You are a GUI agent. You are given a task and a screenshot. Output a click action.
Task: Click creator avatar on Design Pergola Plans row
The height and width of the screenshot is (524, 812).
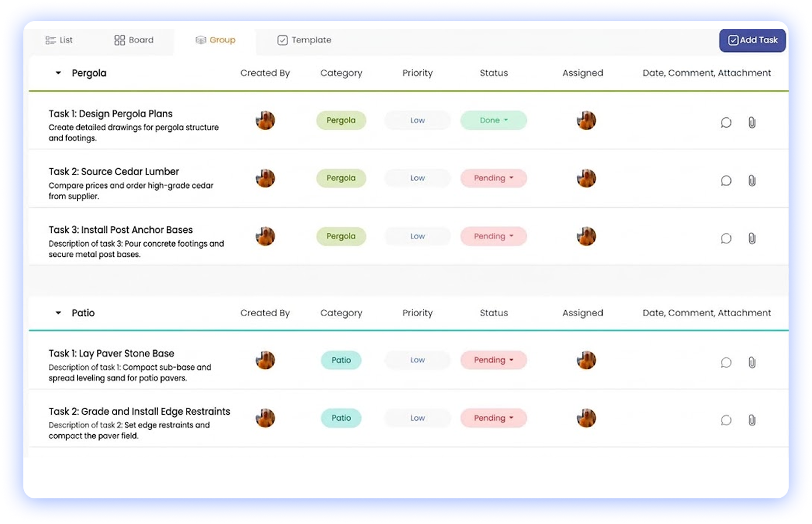point(265,120)
